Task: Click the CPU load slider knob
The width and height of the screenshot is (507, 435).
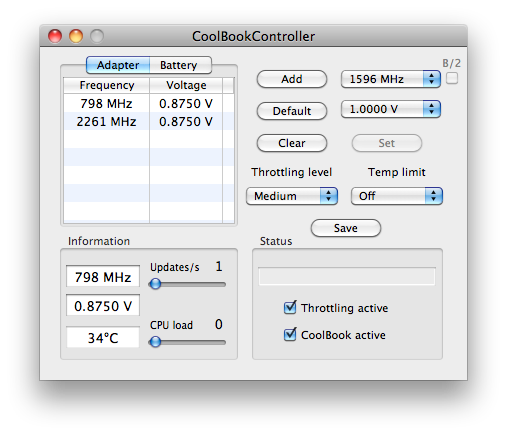Action: 155,342
